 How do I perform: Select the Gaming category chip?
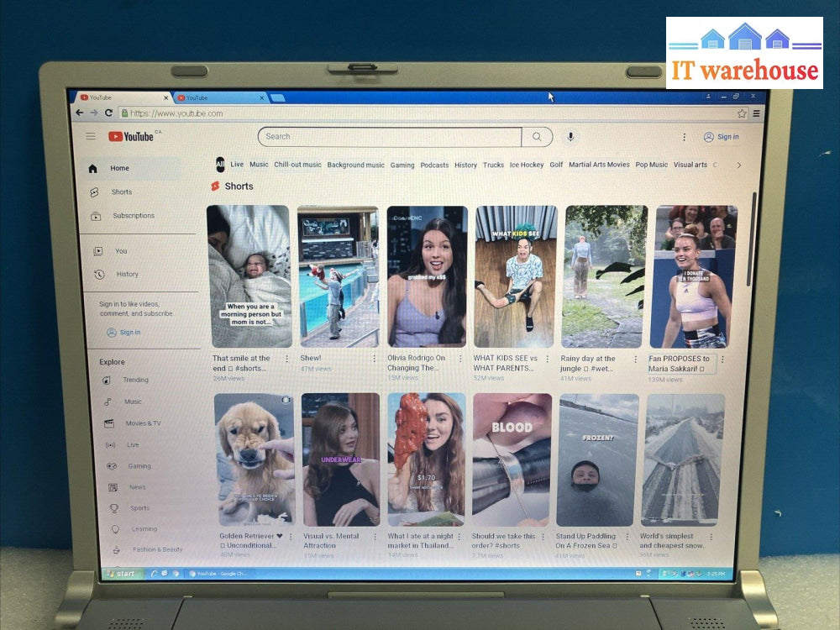click(x=402, y=165)
